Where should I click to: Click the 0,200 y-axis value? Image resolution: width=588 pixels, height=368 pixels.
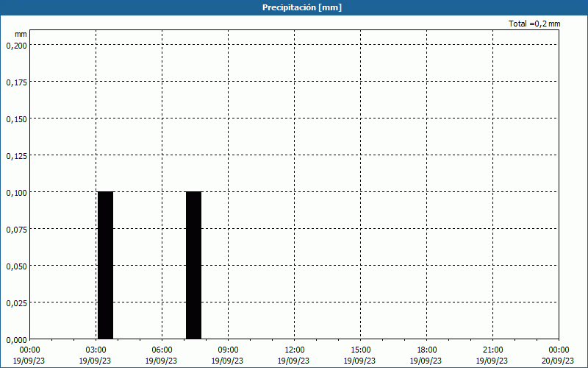[x=16, y=46]
